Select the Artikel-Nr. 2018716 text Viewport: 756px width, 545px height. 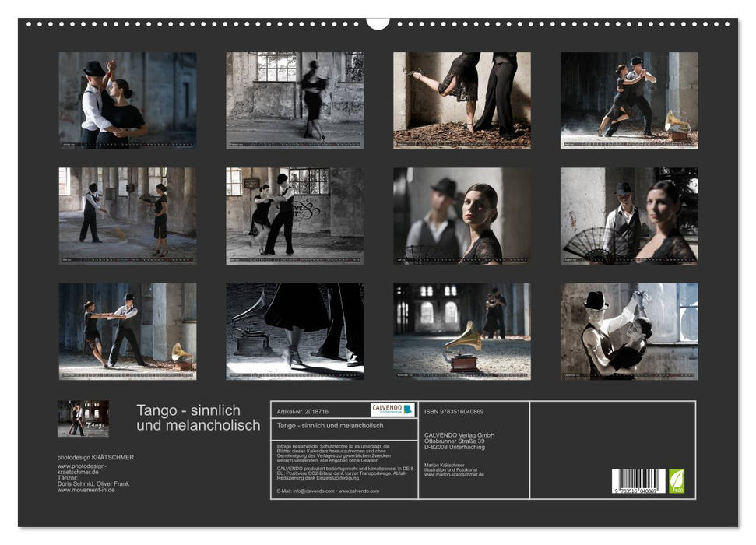click(x=302, y=411)
